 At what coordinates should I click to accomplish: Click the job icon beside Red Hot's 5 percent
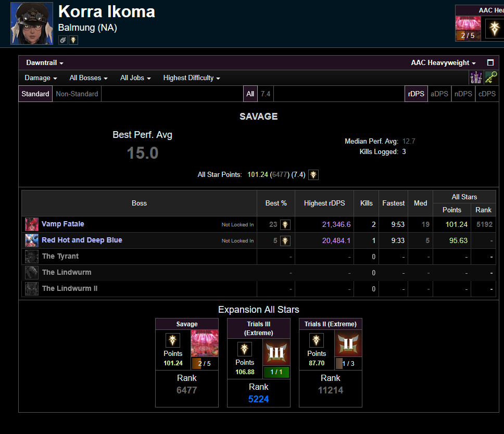(x=285, y=240)
